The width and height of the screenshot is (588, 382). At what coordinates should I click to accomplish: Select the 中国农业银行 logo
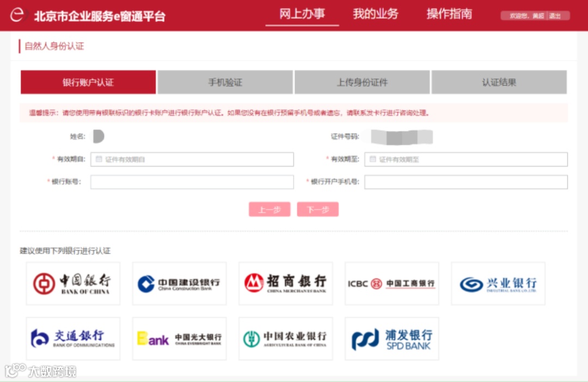click(x=285, y=338)
